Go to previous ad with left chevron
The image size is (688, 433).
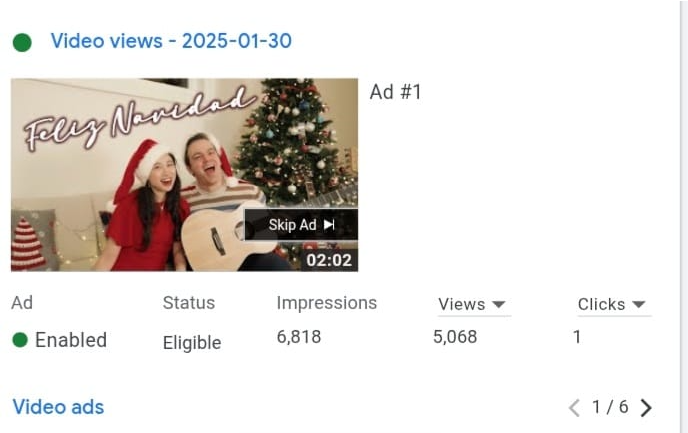point(574,408)
